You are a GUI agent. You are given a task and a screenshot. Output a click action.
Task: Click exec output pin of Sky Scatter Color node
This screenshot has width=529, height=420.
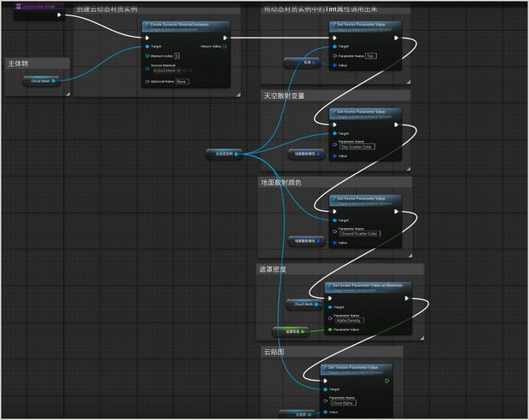396,125
